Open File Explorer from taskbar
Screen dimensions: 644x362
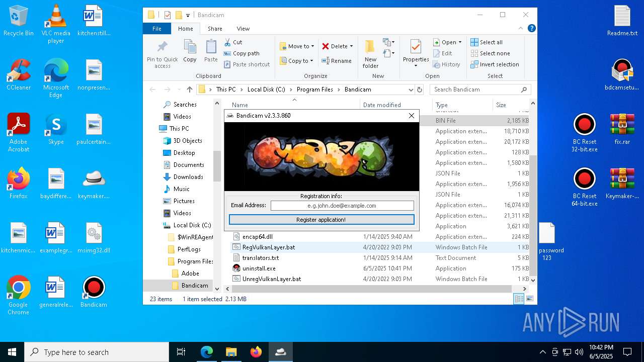tap(231, 352)
